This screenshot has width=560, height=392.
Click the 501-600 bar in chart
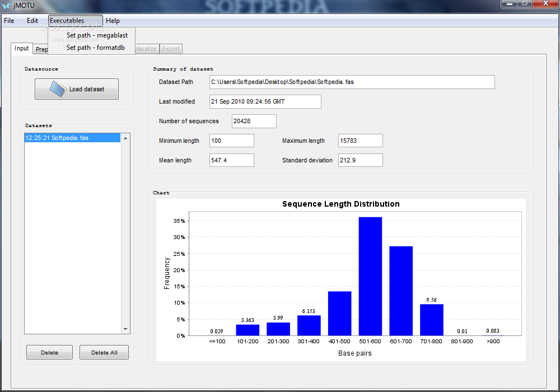click(x=370, y=276)
